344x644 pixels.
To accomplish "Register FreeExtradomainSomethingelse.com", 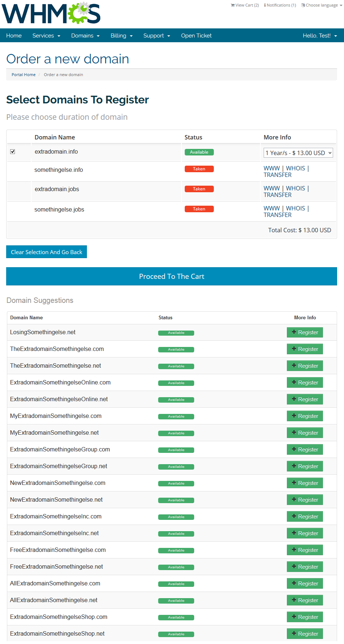I will click(x=305, y=550).
